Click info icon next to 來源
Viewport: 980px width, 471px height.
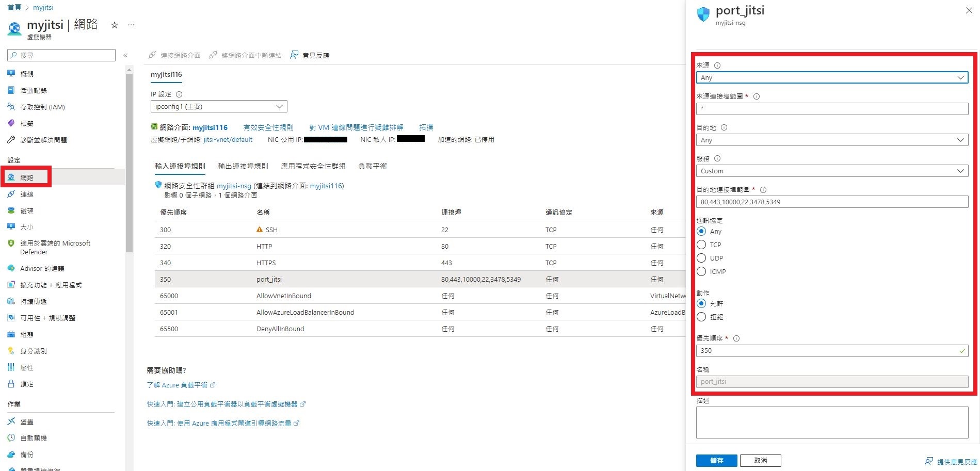pyautogui.click(x=717, y=66)
